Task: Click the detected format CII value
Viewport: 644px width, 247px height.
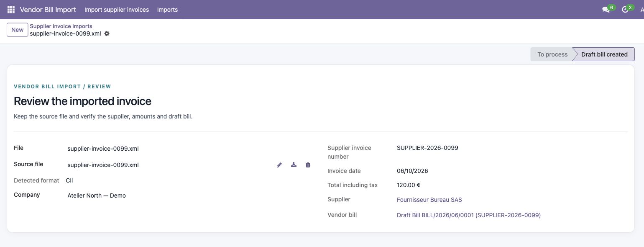Action: [x=69, y=180]
